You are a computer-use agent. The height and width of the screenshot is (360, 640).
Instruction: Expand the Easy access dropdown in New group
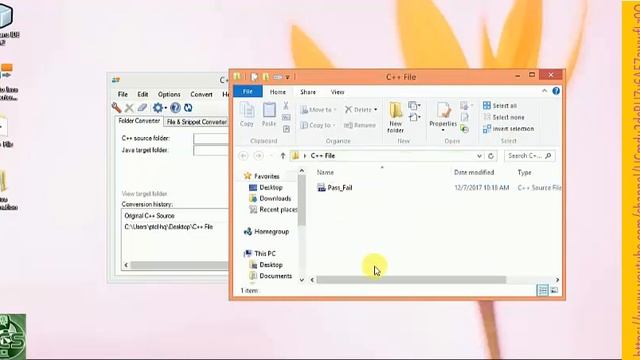click(414, 118)
